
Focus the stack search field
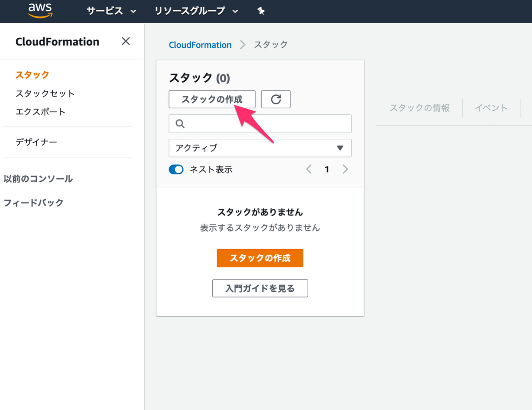[260, 124]
